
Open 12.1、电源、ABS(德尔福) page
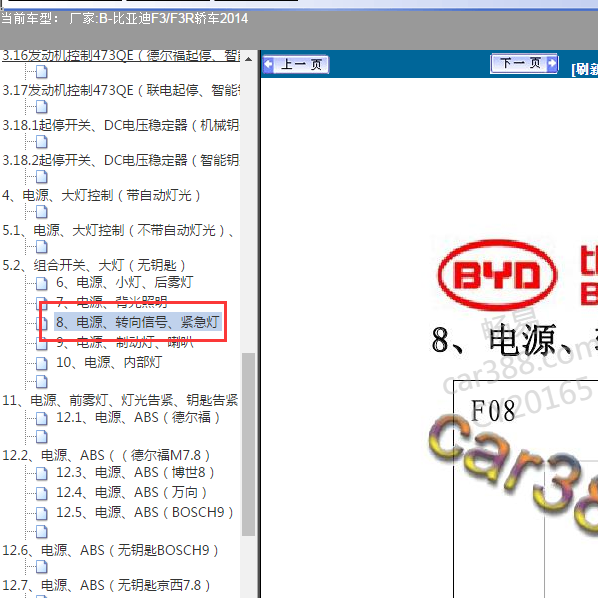coord(138,417)
